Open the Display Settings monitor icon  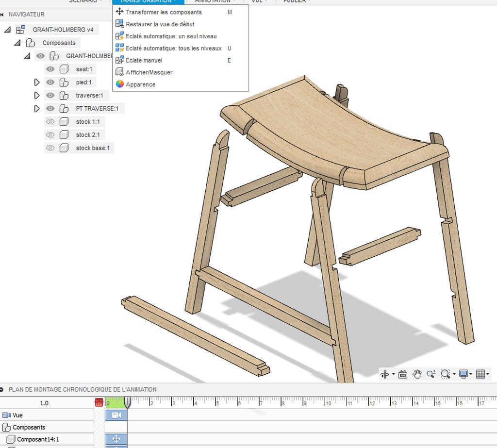click(x=464, y=374)
